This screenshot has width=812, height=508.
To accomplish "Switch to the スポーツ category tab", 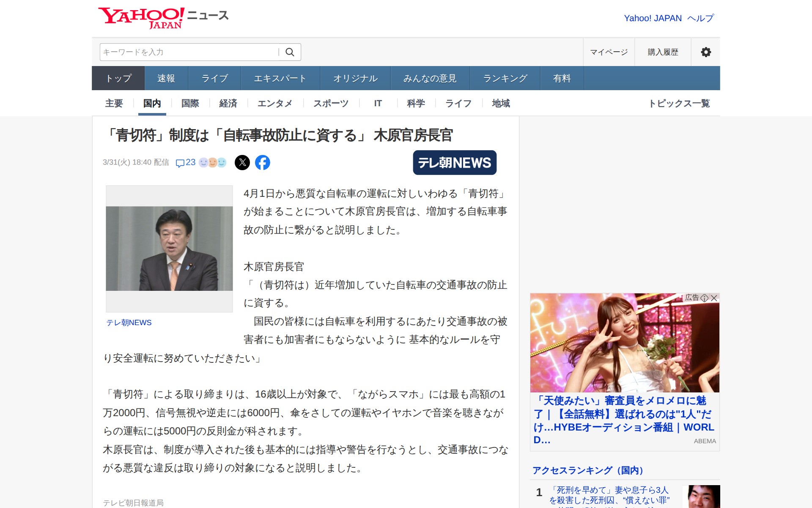I will [x=330, y=103].
